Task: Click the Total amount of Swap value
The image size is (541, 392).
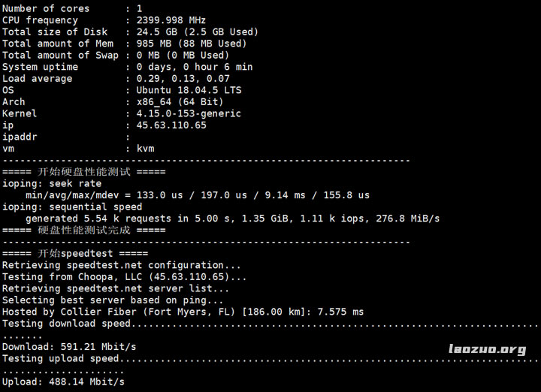Action: click(183, 55)
